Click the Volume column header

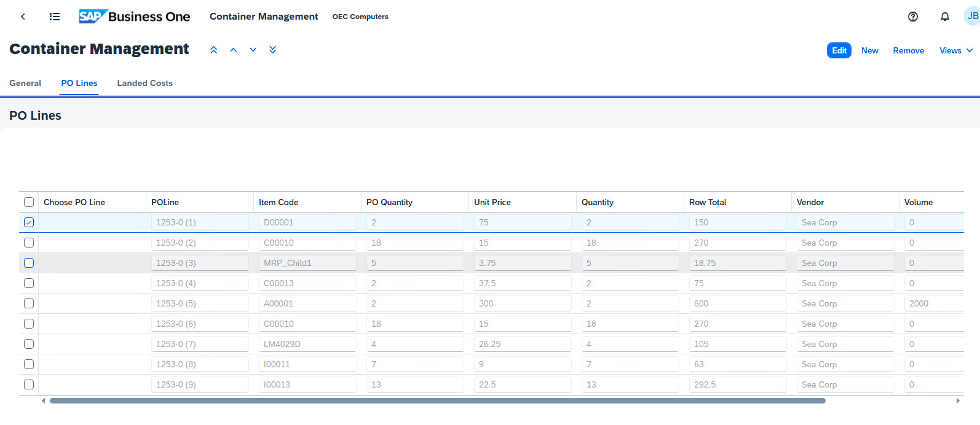coord(931,202)
